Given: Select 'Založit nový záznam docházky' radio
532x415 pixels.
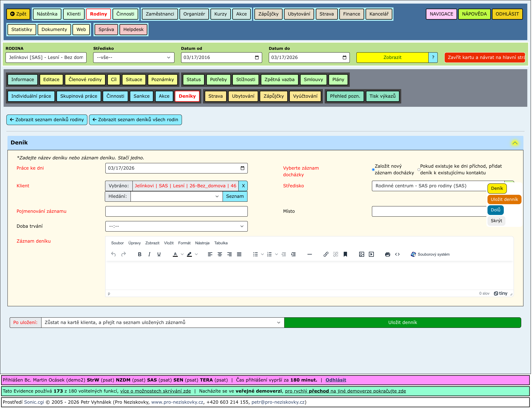Looking at the screenshot, I should coord(373,170).
